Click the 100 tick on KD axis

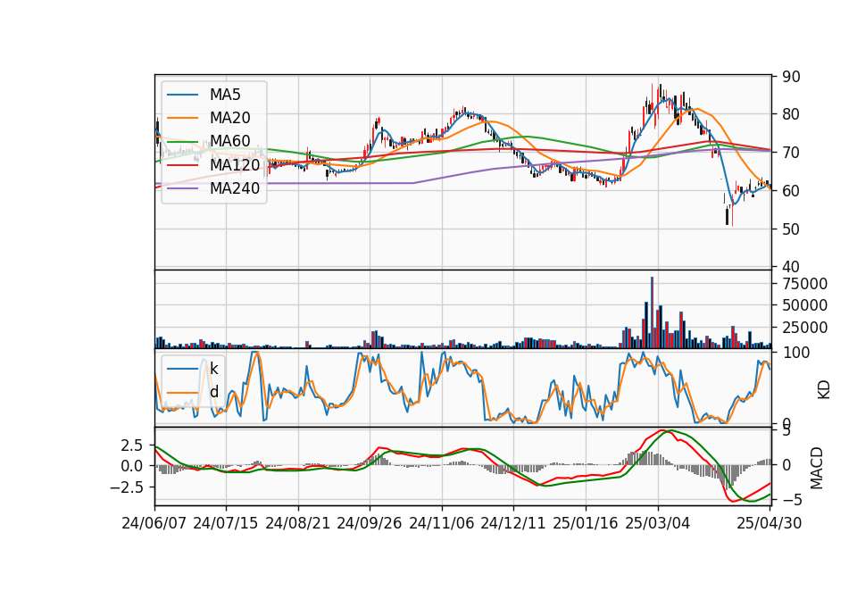pyautogui.click(x=795, y=353)
